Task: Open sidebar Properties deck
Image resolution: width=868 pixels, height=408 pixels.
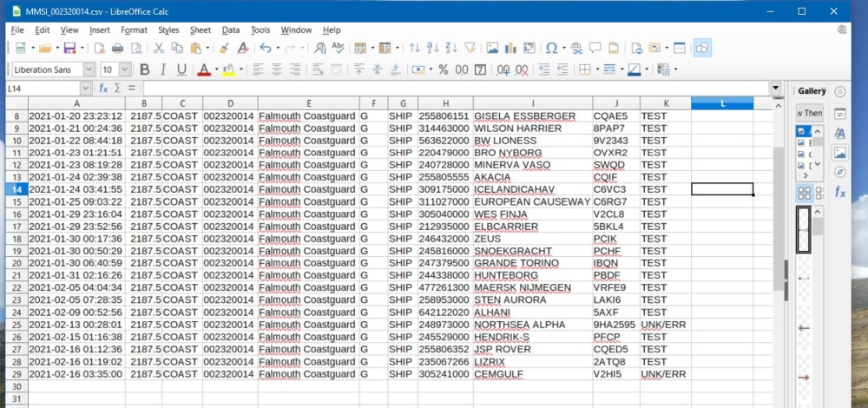Action: (839, 114)
